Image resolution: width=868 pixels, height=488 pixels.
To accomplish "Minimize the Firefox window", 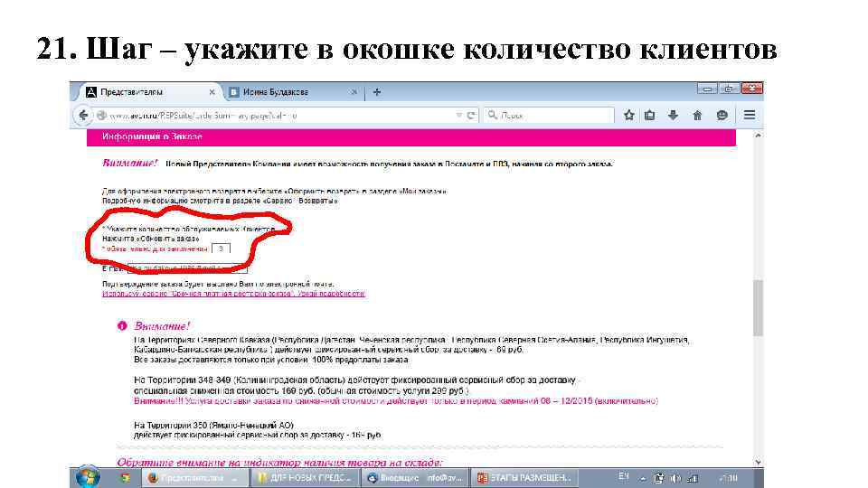I will (707, 89).
